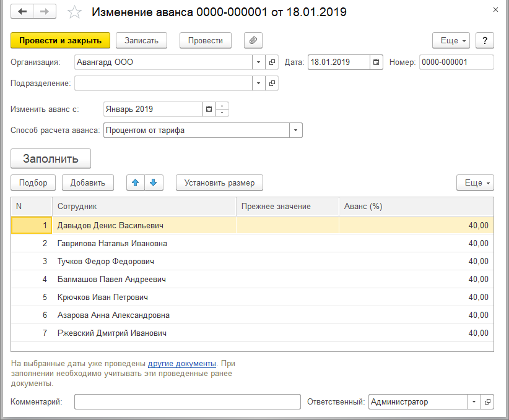The width and height of the screenshot is (509, 420).
Task: Click the Заполнить button
Action: [x=51, y=158]
